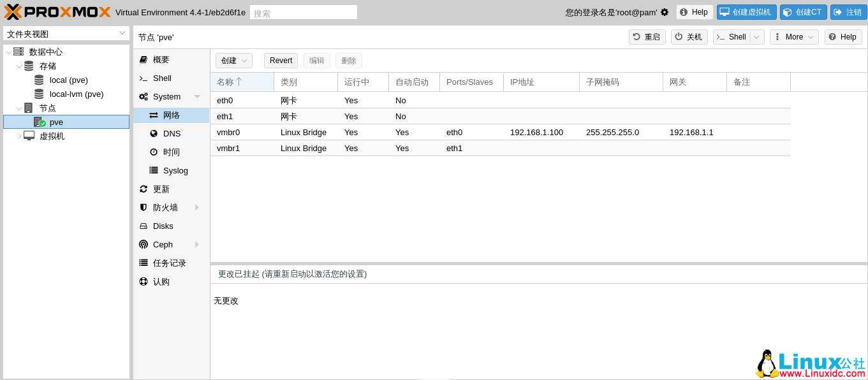
Task: Click the Revert button
Action: 281,60
